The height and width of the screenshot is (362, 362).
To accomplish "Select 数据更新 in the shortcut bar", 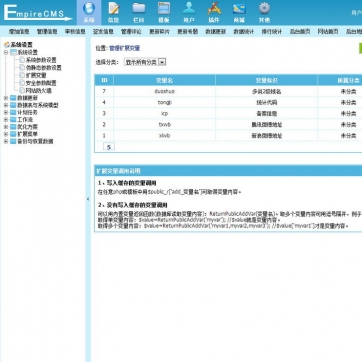I will coord(215,32).
